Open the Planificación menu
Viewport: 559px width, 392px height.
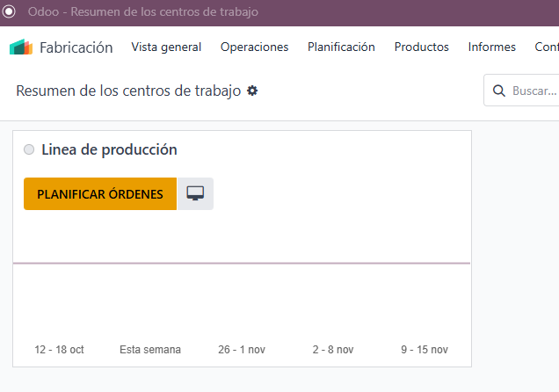pos(341,47)
